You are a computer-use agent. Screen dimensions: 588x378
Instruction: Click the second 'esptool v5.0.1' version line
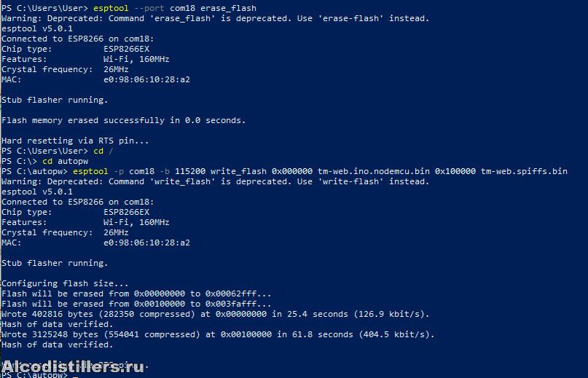[x=37, y=192]
